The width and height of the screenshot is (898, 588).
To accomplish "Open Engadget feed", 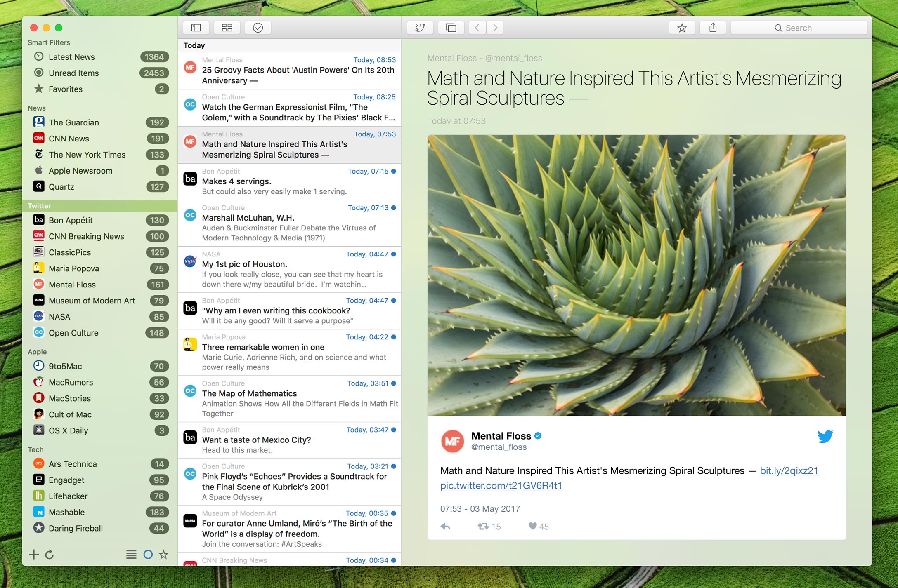I will click(100, 480).
